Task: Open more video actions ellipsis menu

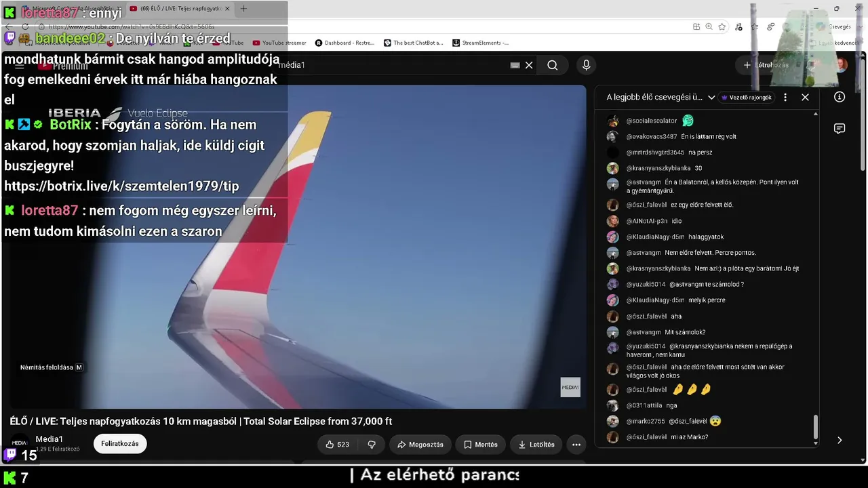Action: [576, 445]
